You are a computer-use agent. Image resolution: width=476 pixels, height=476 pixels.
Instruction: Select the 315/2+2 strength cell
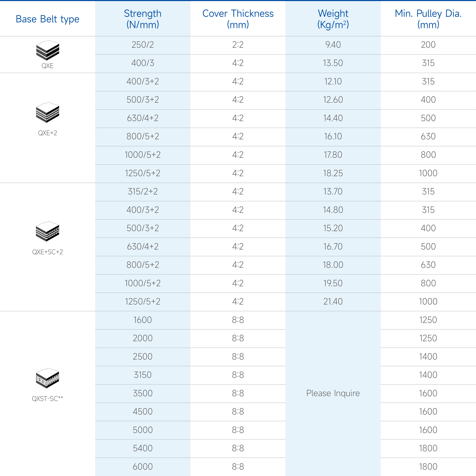coord(142,191)
